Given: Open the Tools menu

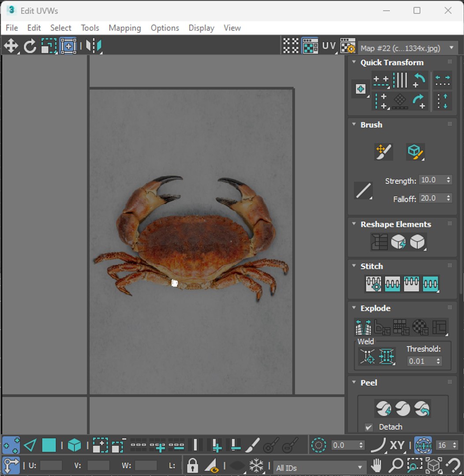Looking at the screenshot, I should coord(90,28).
